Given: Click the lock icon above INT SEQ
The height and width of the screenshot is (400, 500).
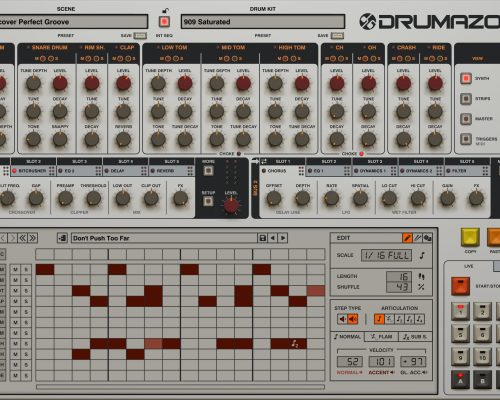Looking at the screenshot, I should click(x=165, y=11).
